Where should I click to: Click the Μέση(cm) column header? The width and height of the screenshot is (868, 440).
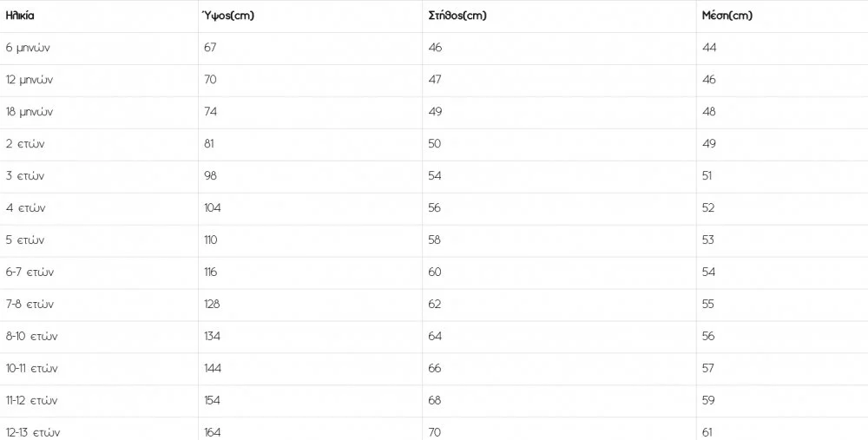(x=727, y=16)
